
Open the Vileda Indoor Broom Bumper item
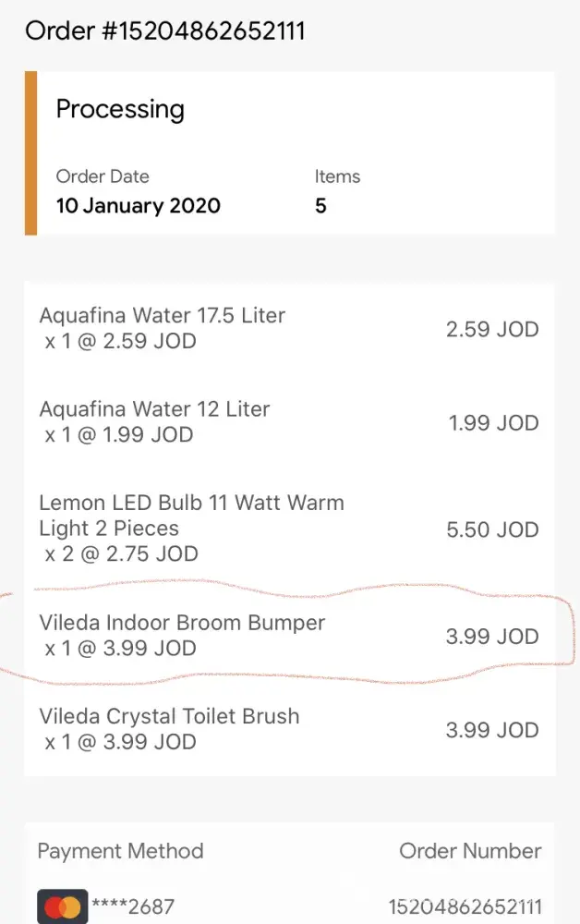[182, 623]
